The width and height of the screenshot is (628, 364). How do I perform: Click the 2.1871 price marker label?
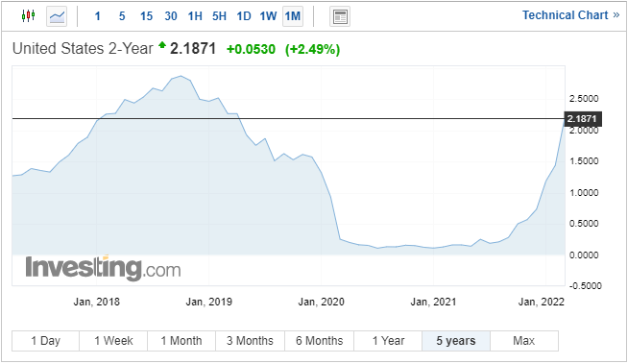pyautogui.click(x=583, y=119)
